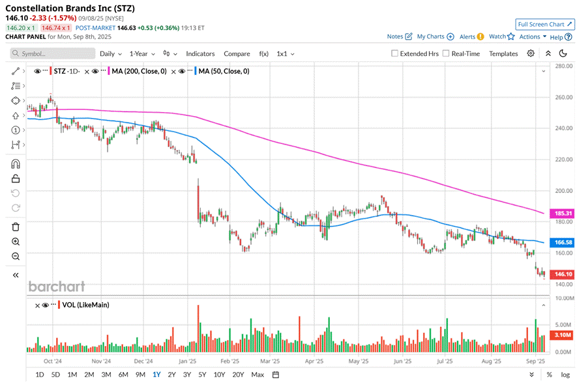Viewport: 588px width, 385px height.
Task: Open My Charts
Action: click(435, 36)
